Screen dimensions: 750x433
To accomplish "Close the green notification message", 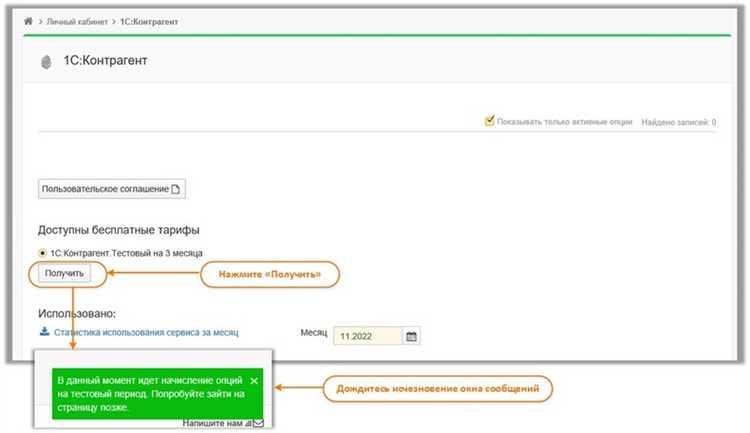I will pyautogui.click(x=254, y=381).
